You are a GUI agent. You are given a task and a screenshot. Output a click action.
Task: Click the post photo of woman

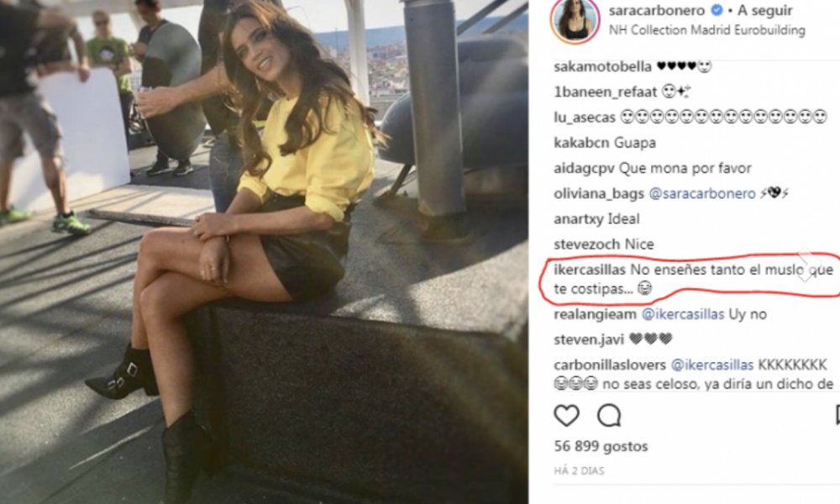pos(264,252)
